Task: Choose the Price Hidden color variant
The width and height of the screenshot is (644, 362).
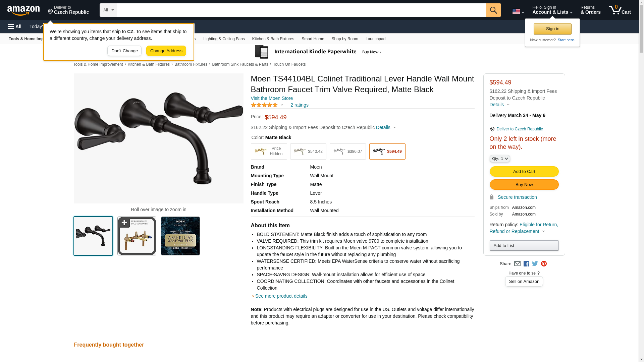Action: pos(269,152)
